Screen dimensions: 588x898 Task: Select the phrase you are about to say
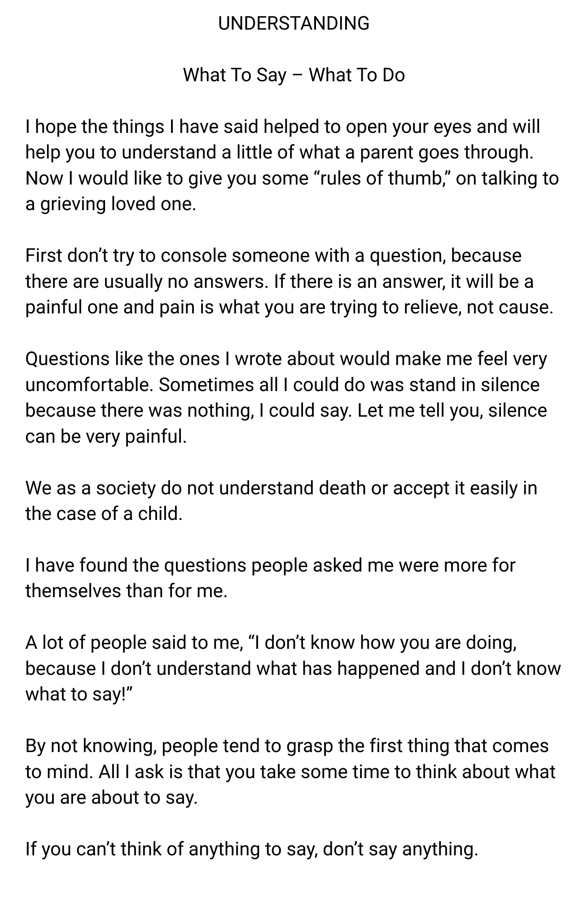(111, 798)
